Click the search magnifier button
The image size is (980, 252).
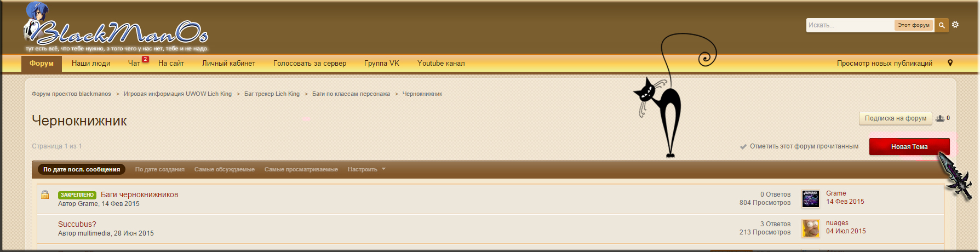tap(942, 25)
